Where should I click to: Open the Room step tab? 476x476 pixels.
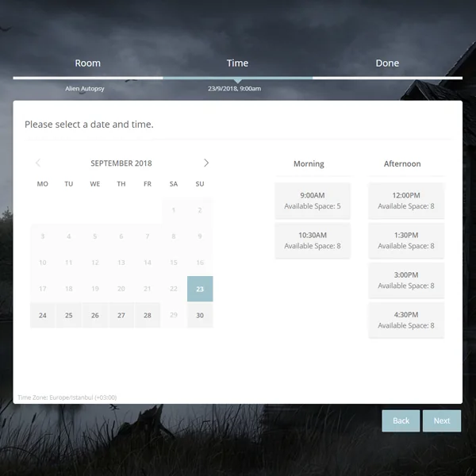click(x=88, y=63)
